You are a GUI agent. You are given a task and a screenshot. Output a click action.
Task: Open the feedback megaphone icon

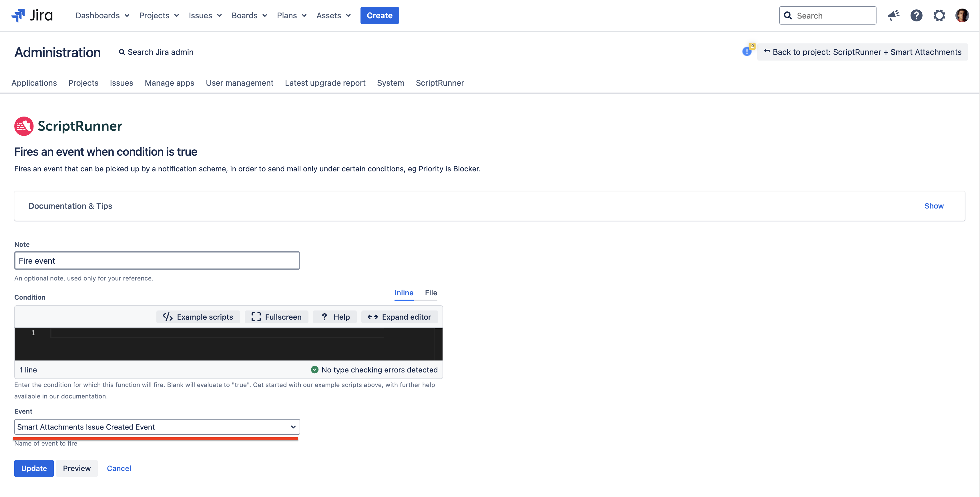pos(893,16)
